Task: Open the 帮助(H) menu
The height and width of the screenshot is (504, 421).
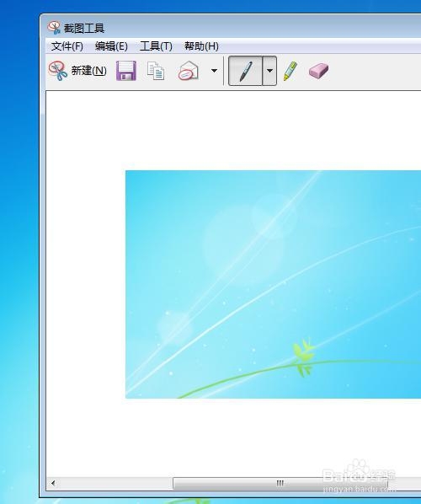Action: (x=201, y=46)
